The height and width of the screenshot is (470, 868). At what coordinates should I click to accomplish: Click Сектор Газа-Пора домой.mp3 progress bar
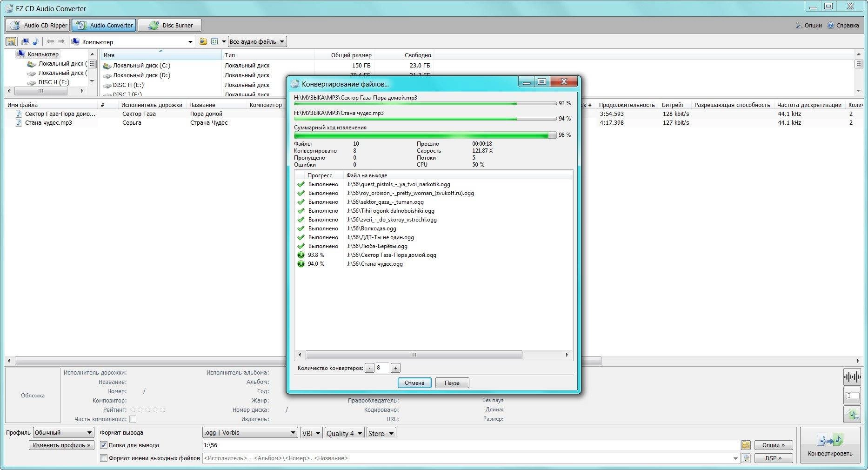[x=425, y=104]
